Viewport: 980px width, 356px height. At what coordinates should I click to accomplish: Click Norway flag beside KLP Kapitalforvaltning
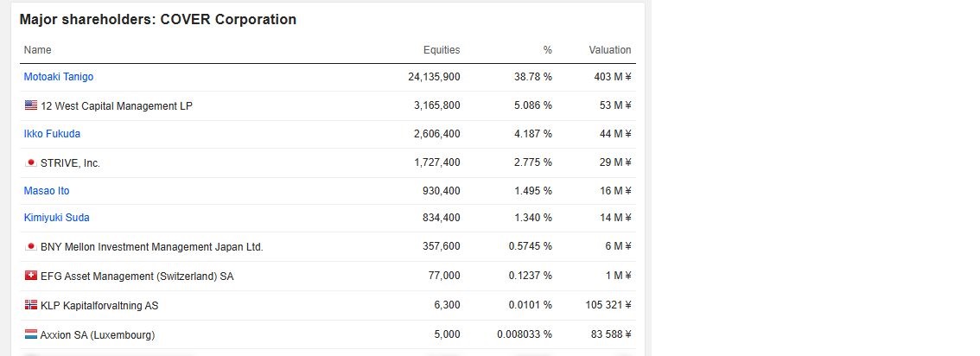[x=30, y=305]
